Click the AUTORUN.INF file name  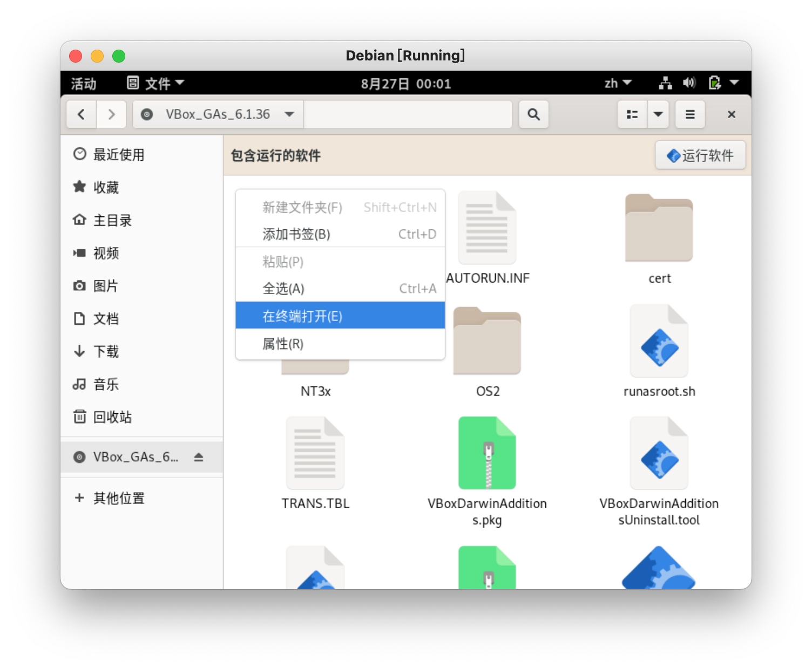[x=488, y=278]
